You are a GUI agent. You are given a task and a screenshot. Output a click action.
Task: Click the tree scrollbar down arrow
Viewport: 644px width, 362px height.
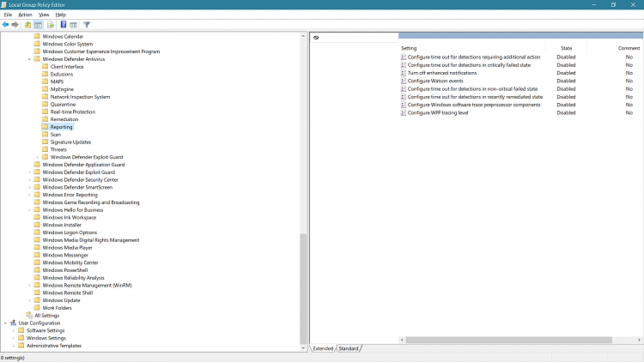point(303,348)
